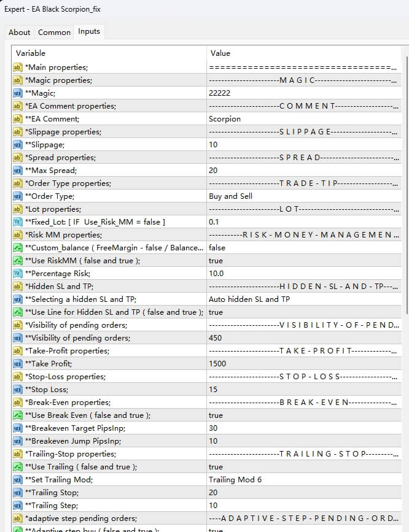The image size is (409, 532).
Task: Click the string icon beside **EA Comment
Action: (x=17, y=119)
